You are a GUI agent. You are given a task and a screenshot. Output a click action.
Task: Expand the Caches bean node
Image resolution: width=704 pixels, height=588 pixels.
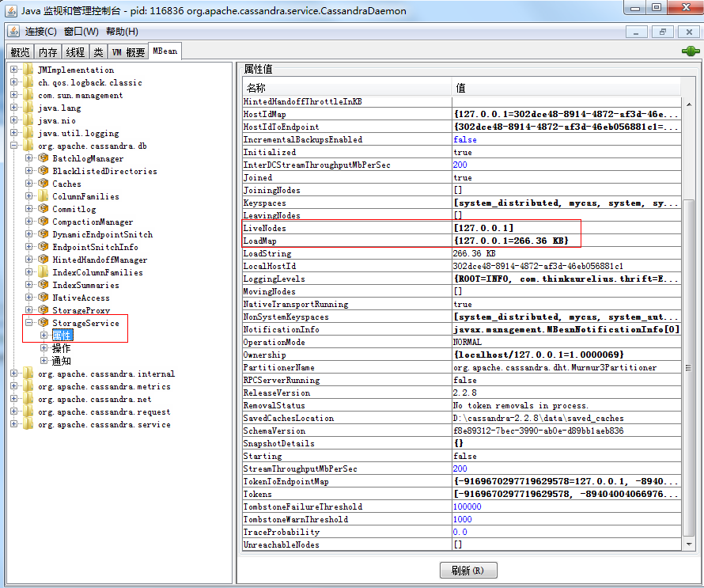coord(29,184)
